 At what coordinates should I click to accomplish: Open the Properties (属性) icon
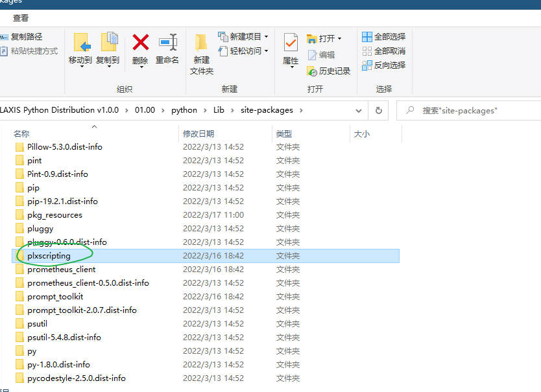coord(291,43)
